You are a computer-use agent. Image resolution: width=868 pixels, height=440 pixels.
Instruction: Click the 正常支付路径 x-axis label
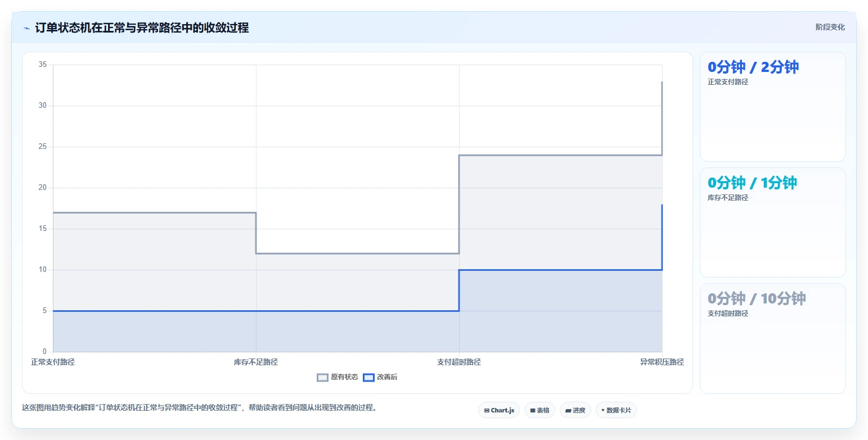(x=53, y=362)
